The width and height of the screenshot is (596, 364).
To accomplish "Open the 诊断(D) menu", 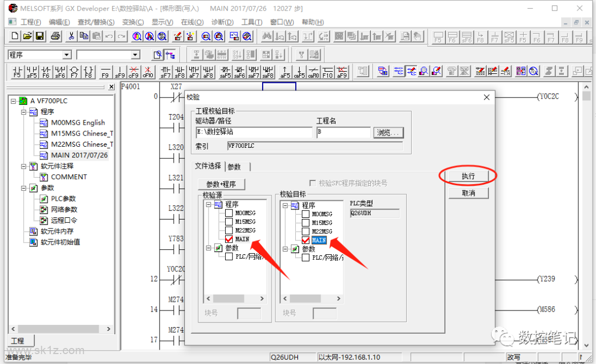I will point(222,22).
